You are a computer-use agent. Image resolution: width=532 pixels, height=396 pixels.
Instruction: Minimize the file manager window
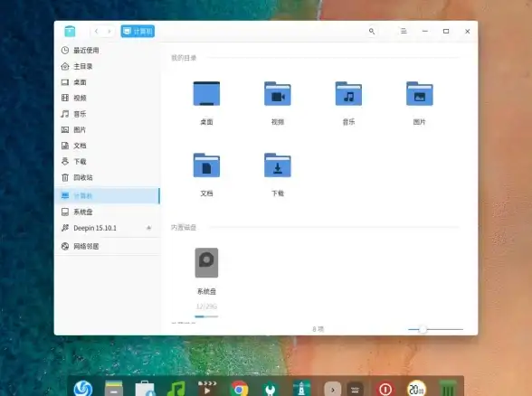425,31
